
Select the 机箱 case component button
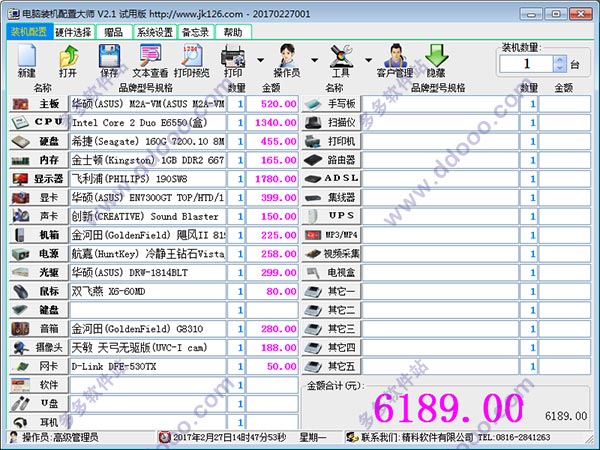click(39, 235)
